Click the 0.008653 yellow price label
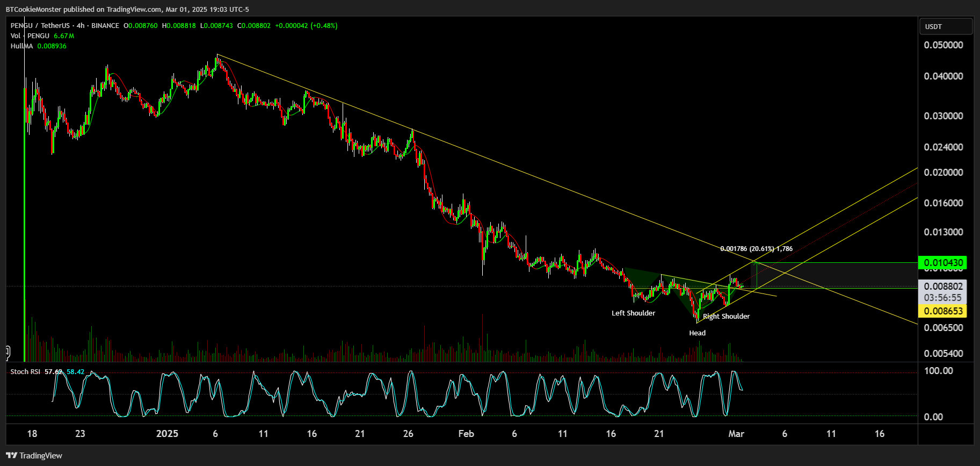The height and width of the screenshot is (466, 980). [943, 311]
